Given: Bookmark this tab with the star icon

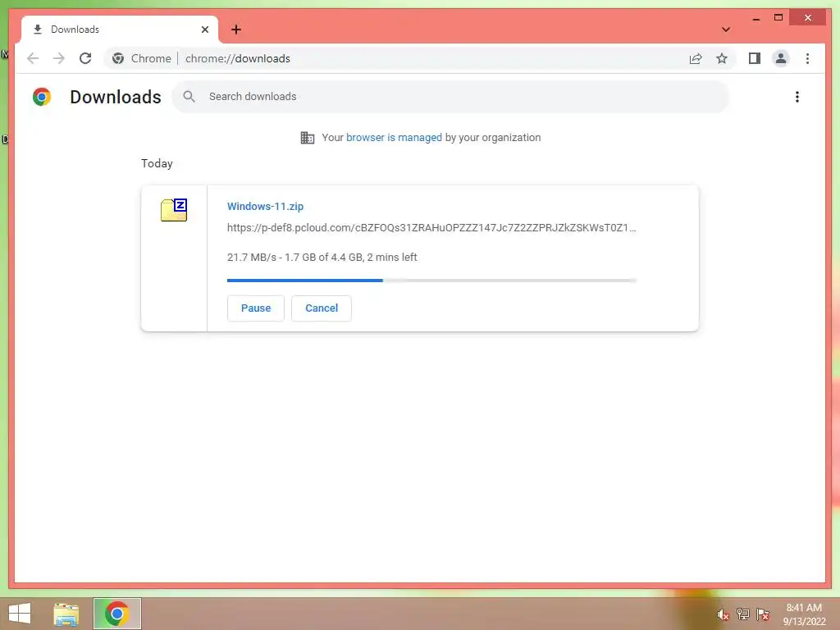Looking at the screenshot, I should tap(722, 58).
